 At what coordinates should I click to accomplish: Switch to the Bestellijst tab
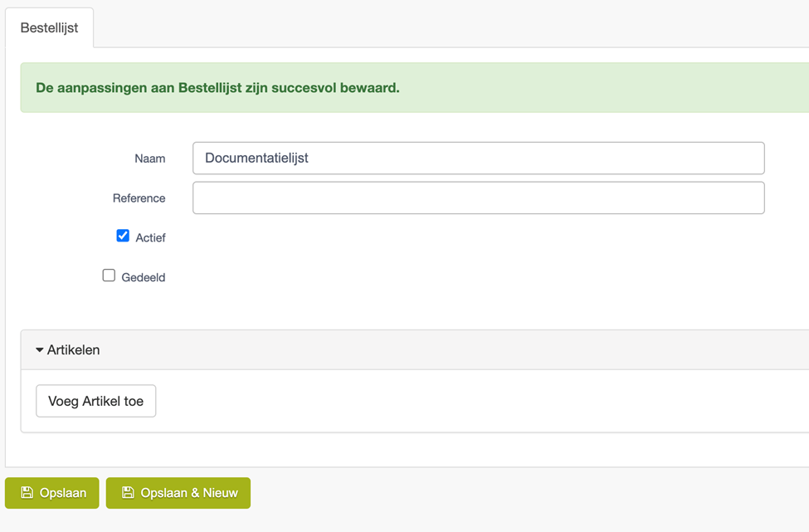(x=50, y=28)
